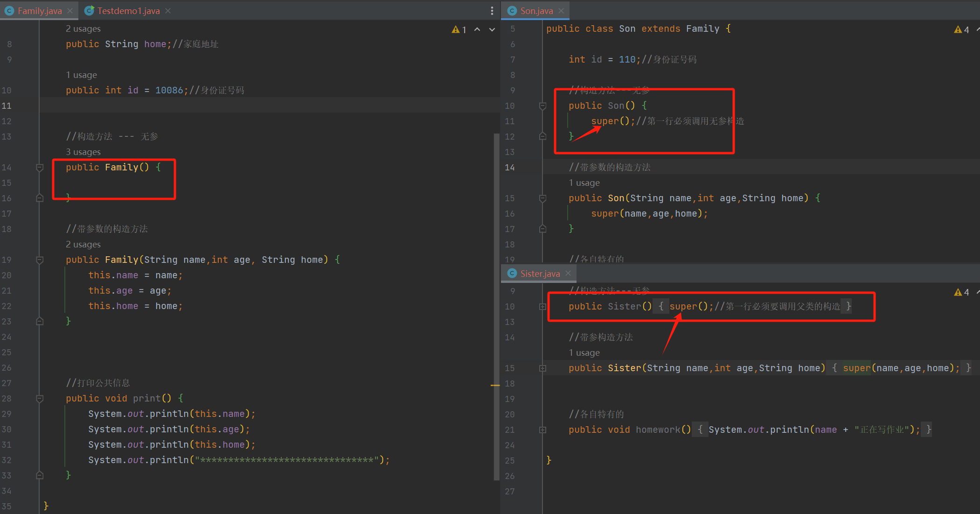Image resolution: width=980 pixels, height=514 pixels.
Task: Go to previous highlighted error arrow
Action: [x=477, y=29]
